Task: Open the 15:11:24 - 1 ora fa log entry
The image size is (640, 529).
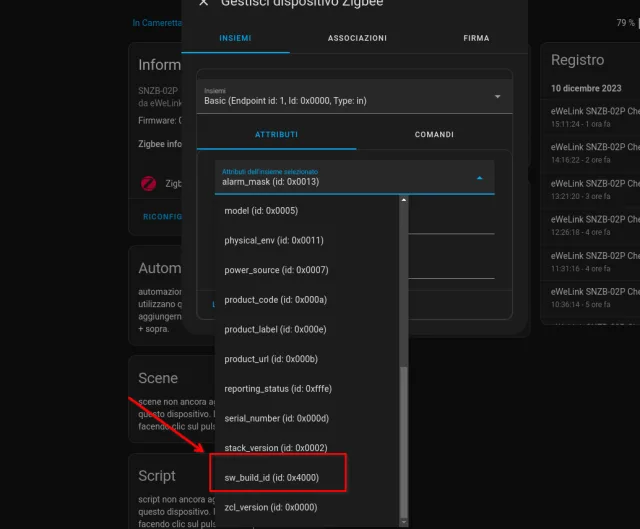Action: (x=595, y=117)
